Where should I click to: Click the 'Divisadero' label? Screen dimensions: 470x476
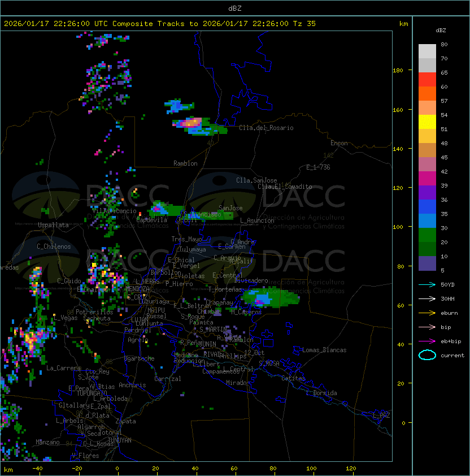tap(251, 280)
